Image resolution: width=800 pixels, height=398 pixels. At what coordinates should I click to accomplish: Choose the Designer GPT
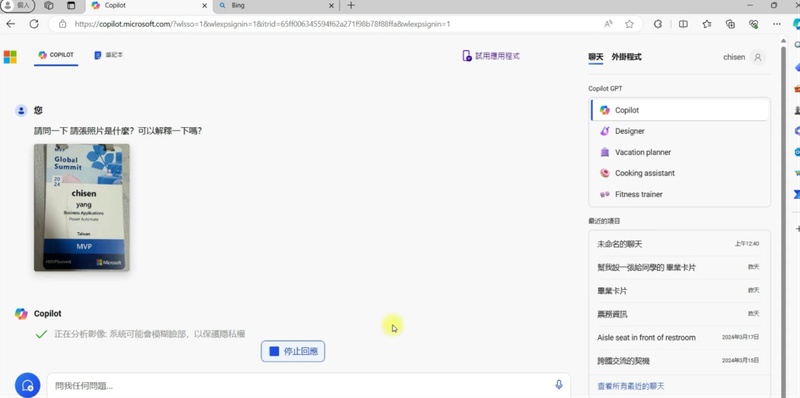pos(680,131)
